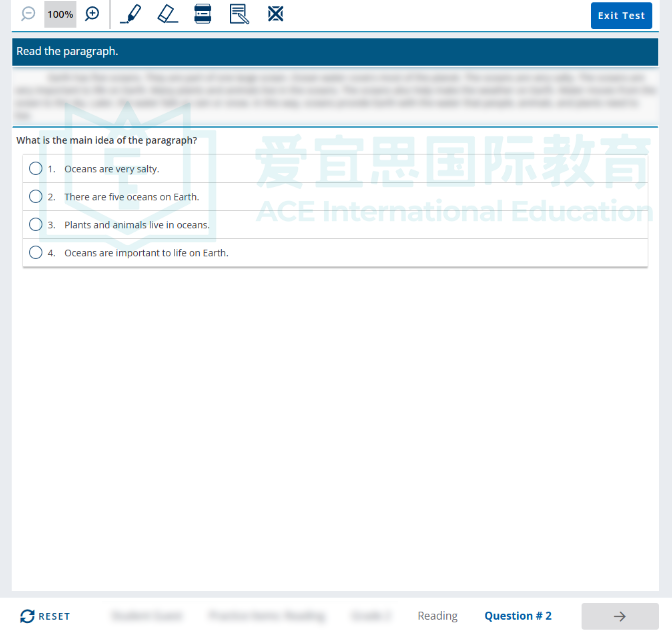Click the zoom in magnifier icon
This screenshot has height=633, width=672.
[x=92, y=14]
